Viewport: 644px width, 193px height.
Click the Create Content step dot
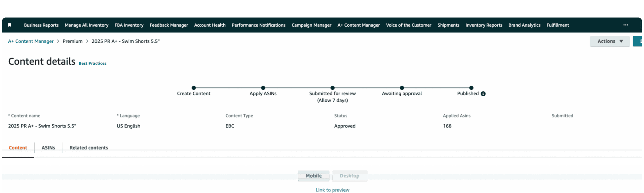tap(194, 88)
